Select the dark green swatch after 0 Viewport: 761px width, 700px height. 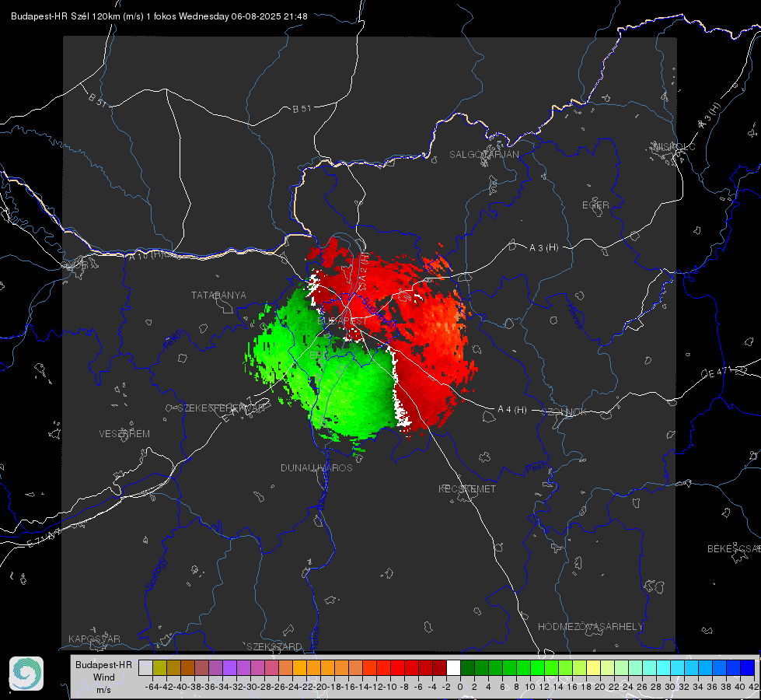click(467, 667)
